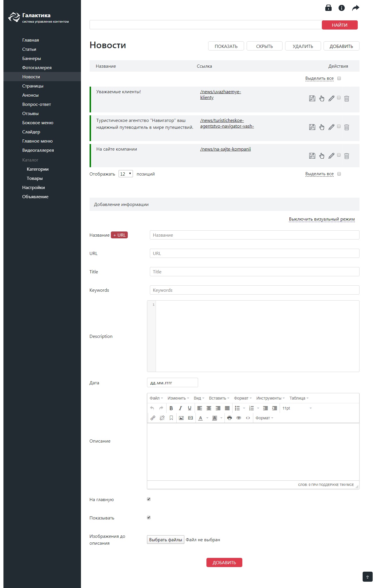Open the "Отображать" positions count dropdown

pos(126,174)
